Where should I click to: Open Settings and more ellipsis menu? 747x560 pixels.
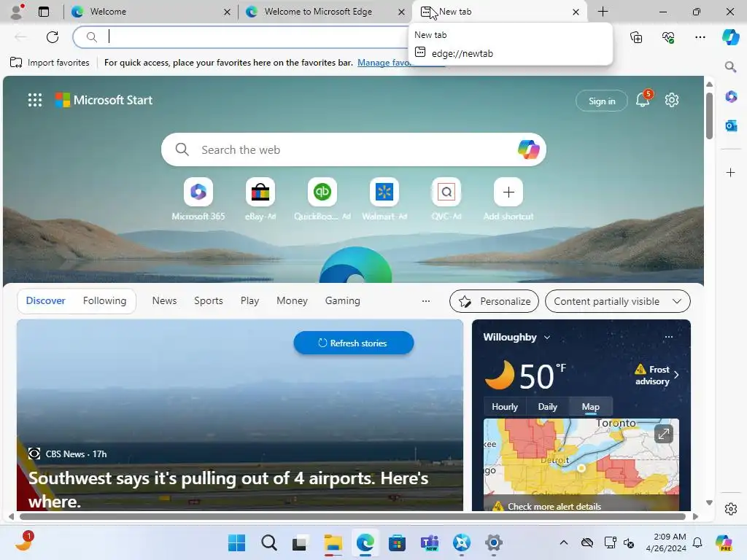(700, 37)
